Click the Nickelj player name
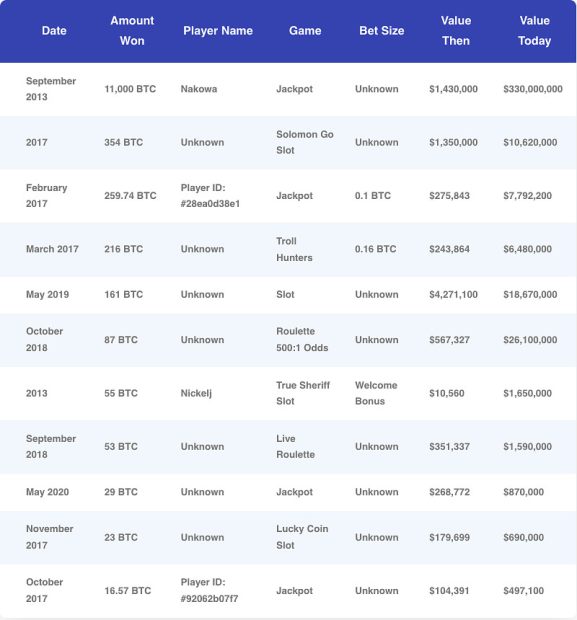This screenshot has height=620, width=577. click(x=196, y=393)
